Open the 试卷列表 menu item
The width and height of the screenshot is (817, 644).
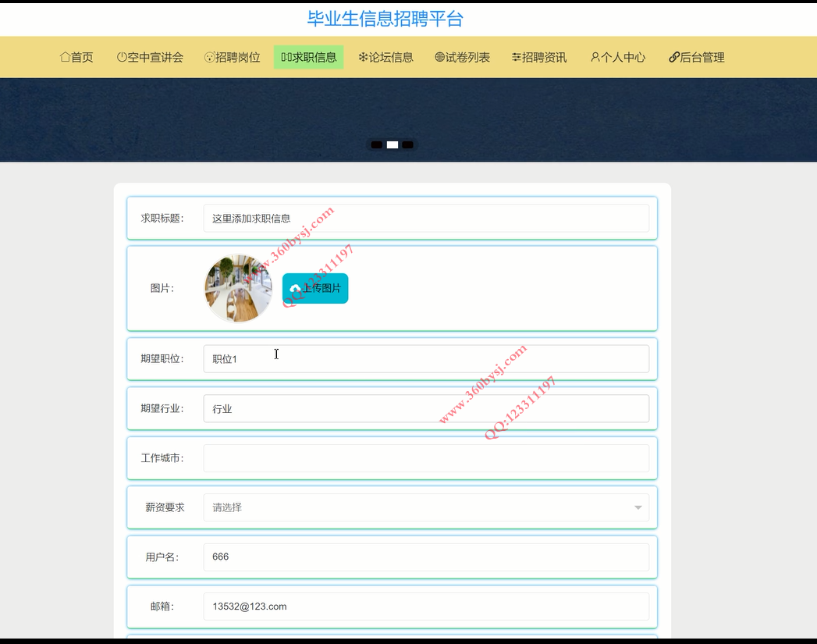[463, 57]
